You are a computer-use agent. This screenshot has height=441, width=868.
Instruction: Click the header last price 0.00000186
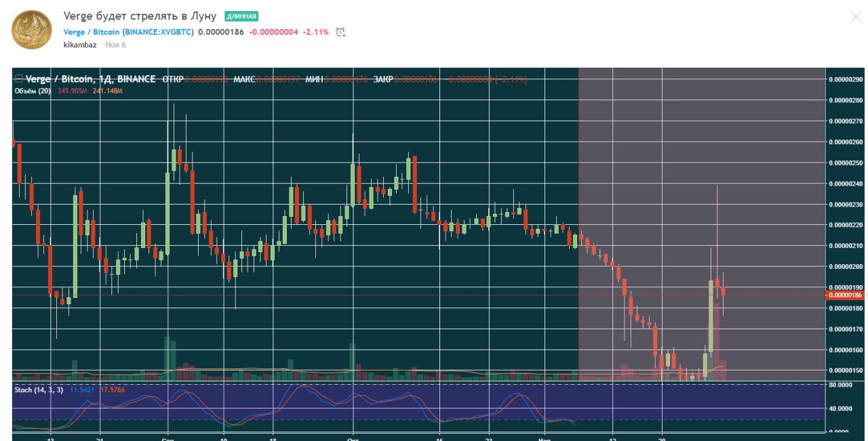click(x=220, y=32)
